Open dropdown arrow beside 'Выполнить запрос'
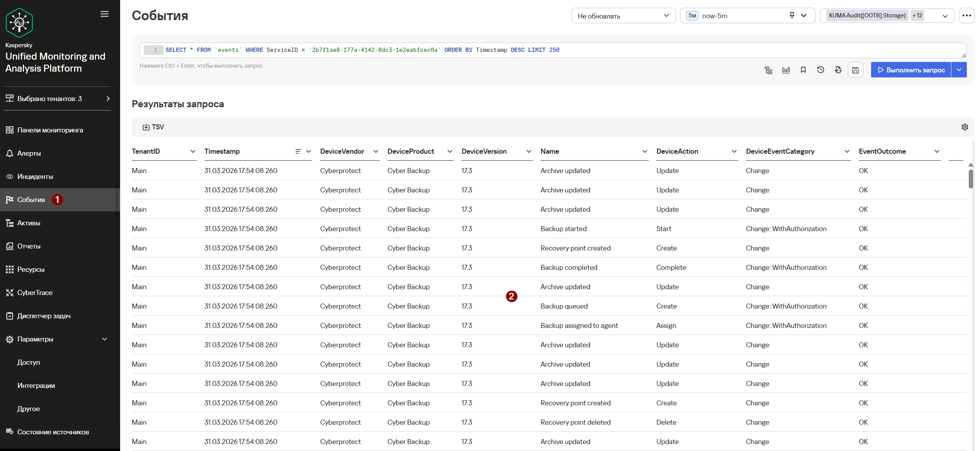The width and height of the screenshot is (980, 451). [x=959, y=70]
